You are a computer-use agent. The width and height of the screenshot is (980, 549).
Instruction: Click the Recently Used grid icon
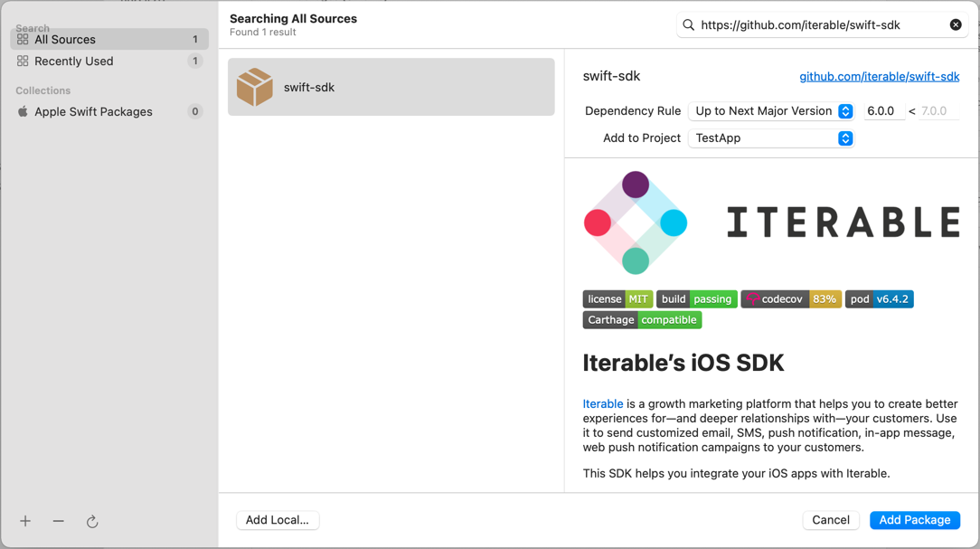(23, 62)
